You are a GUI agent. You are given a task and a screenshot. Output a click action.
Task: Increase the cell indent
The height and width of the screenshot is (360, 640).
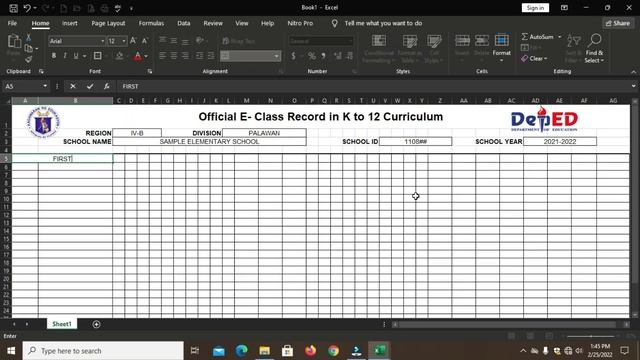pos(211,56)
